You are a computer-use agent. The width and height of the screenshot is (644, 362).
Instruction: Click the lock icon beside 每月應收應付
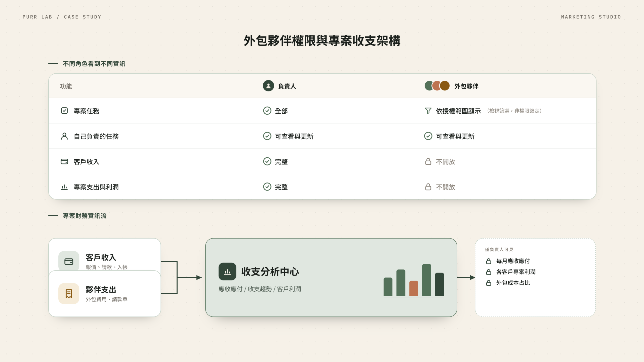click(x=488, y=261)
